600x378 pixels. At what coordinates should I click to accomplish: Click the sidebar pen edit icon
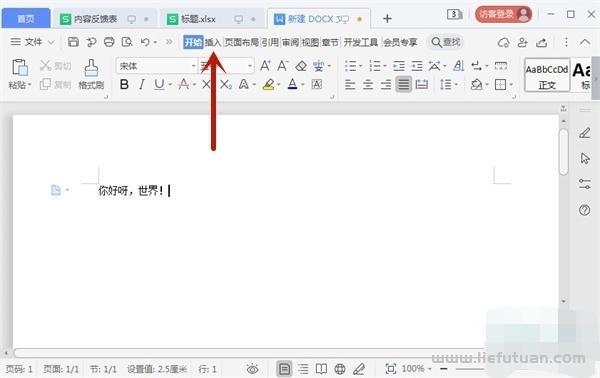[585, 133]
